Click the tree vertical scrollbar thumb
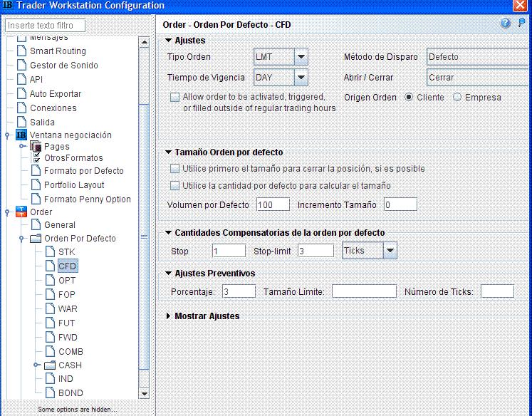The height and width of the screenshot is (416, 532). [x=144, y=236]
